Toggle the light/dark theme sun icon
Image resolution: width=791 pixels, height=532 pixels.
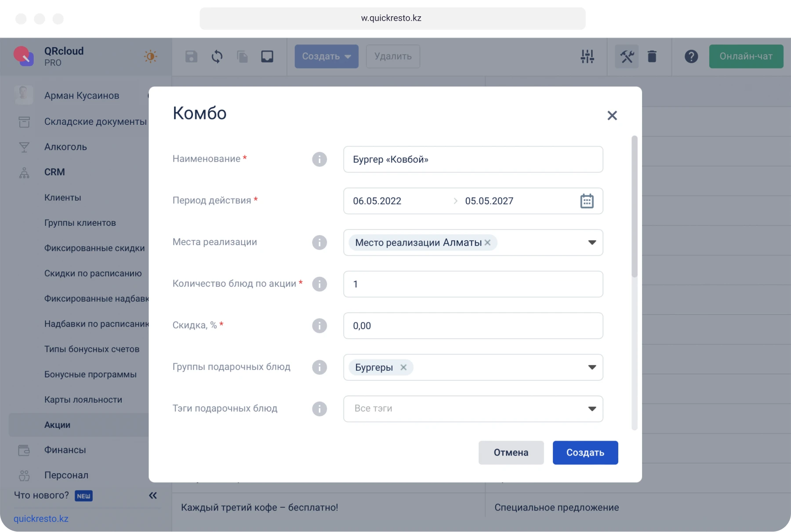(150, 56)
